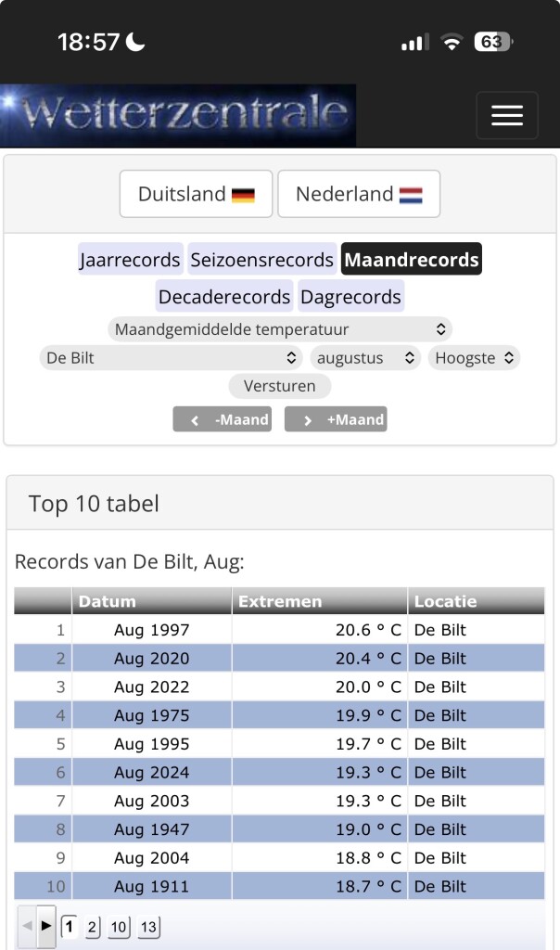This screenshot has width=560, height=950.
Task: Select Duitsland with German flag
Action: (196, 194)
